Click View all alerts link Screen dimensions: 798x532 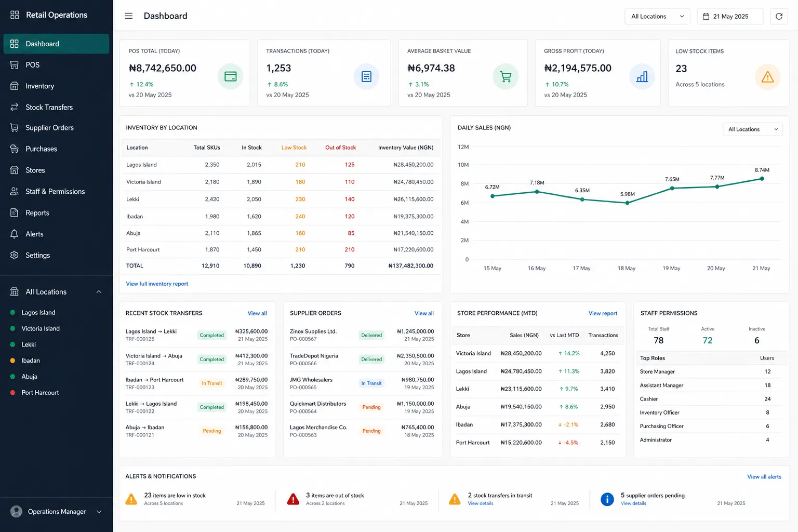(764, 477)
